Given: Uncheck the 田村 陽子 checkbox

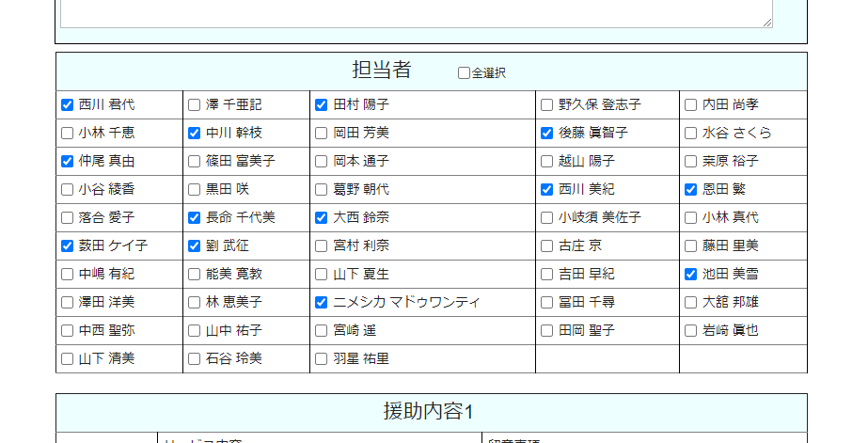Looking at the screenshot, I should pos(321,105).
